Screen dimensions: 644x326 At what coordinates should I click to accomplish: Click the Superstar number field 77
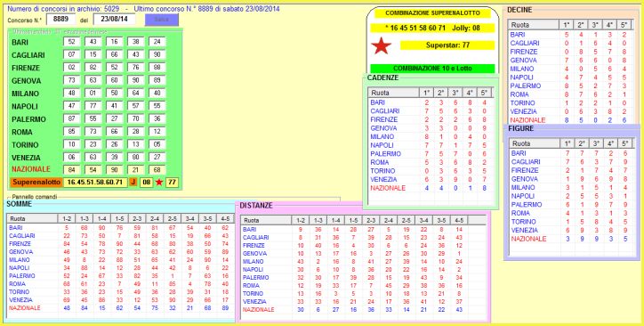(172, 182)
